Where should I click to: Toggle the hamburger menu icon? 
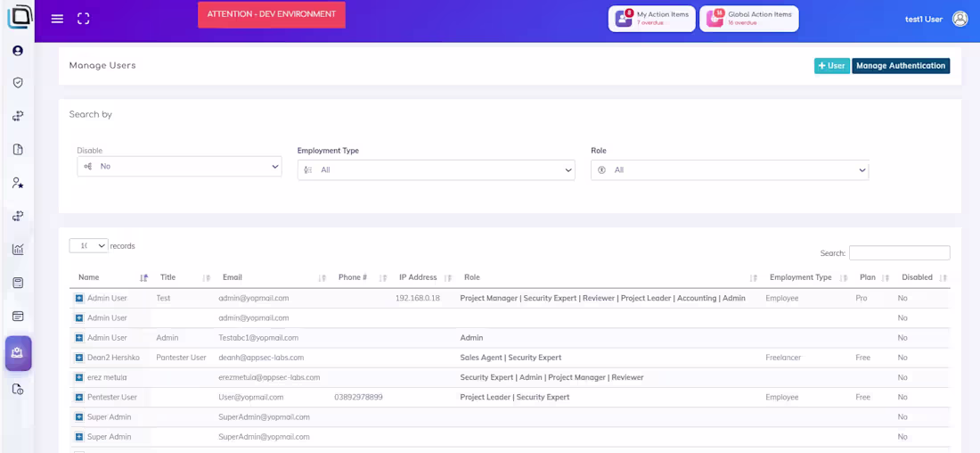click(57, 19)
